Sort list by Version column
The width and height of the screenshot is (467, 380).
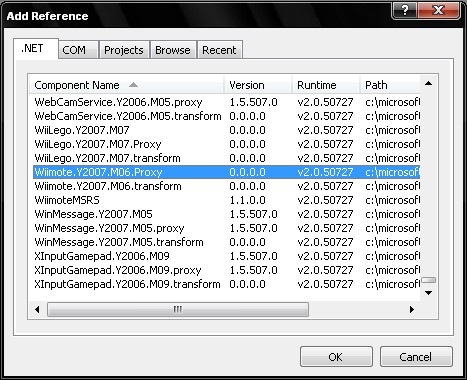pyautogui.click(x=258, y=85)
